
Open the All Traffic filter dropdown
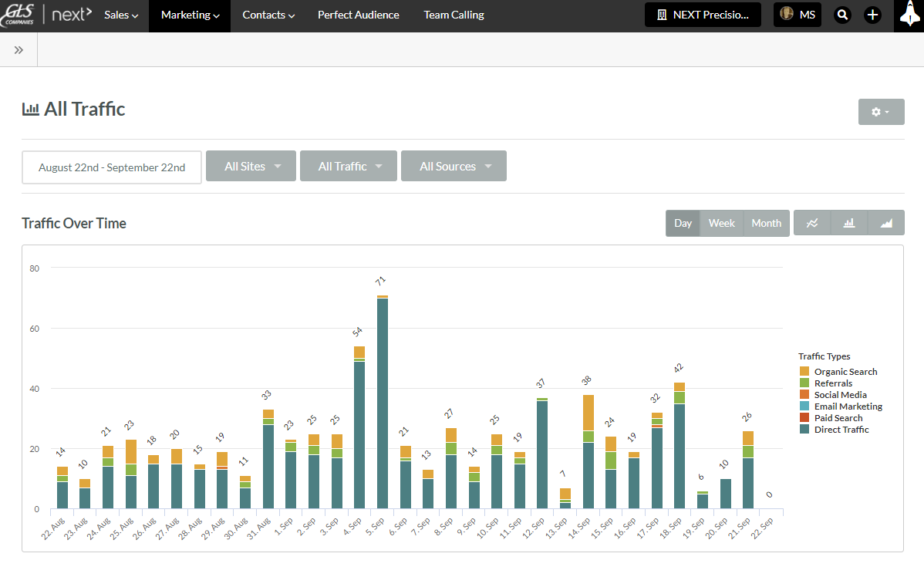pos(348,166)
